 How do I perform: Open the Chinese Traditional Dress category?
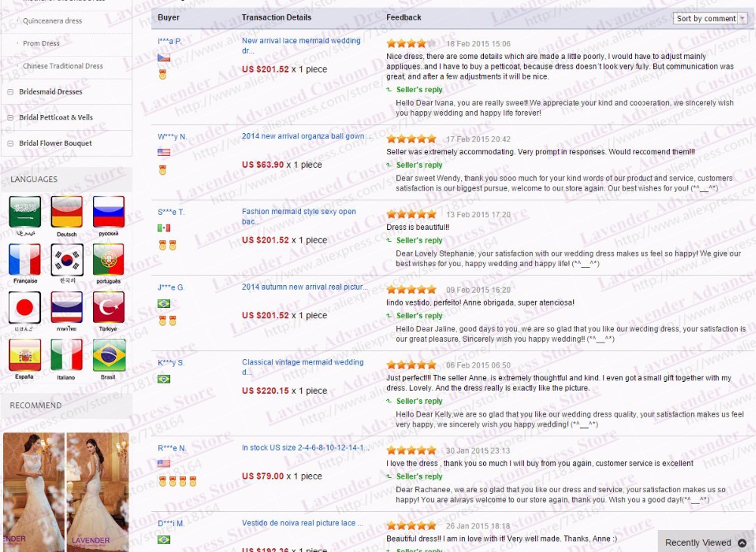[x=63, y=67]
